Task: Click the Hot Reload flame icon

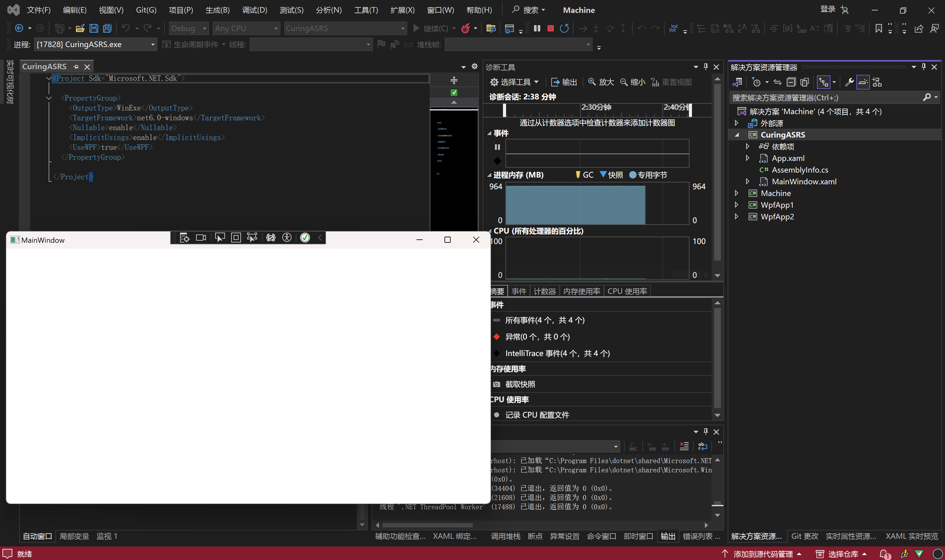Action: click(466, 28)
